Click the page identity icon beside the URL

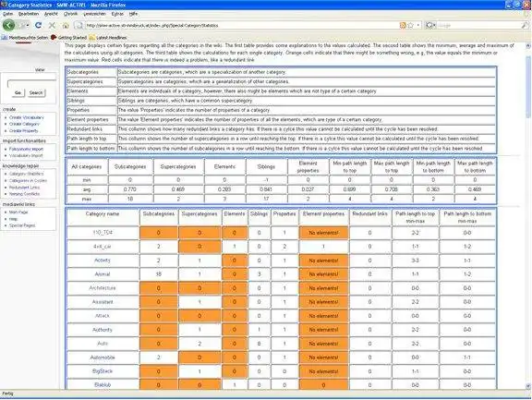point(79,26)
